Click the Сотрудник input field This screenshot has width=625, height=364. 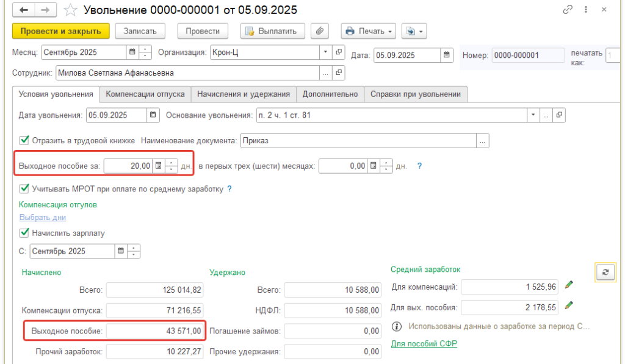click(x=187, y=73)
